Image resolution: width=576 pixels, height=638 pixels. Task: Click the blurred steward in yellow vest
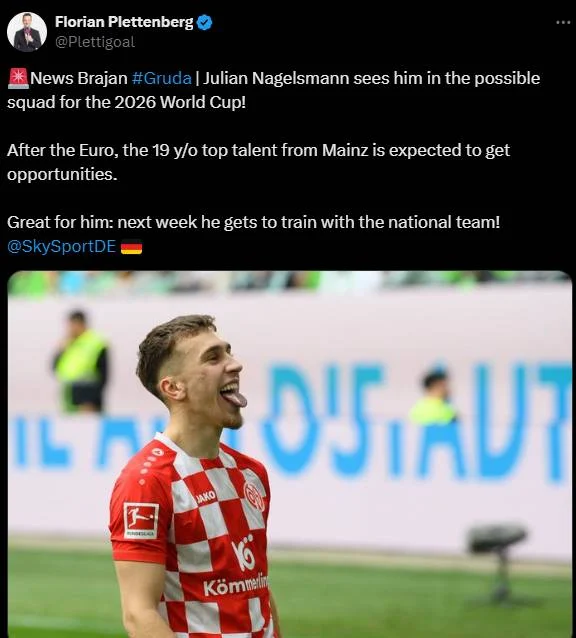(81, 360)
